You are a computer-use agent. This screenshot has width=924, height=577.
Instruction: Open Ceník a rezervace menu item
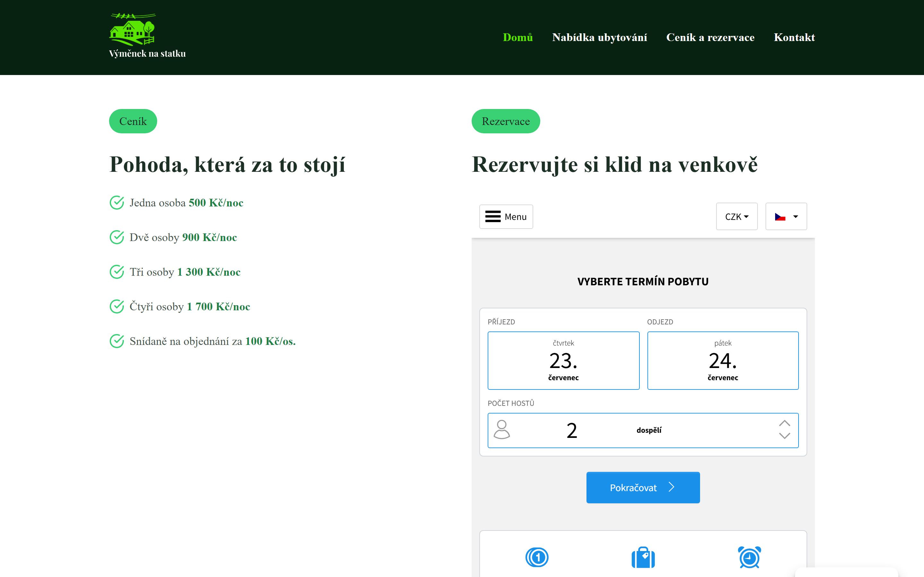[710, 38]
